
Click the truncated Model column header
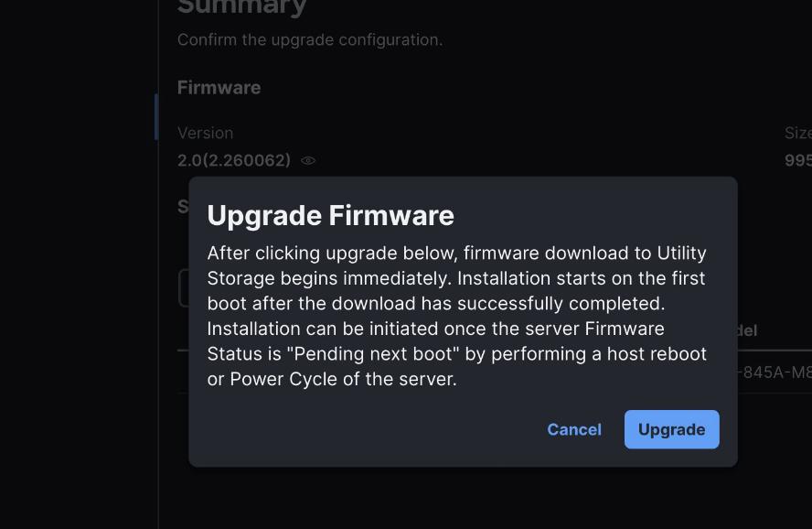point(748,330)
